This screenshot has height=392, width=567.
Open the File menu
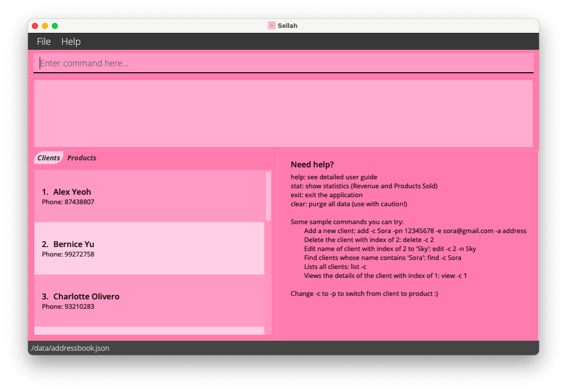44,42
